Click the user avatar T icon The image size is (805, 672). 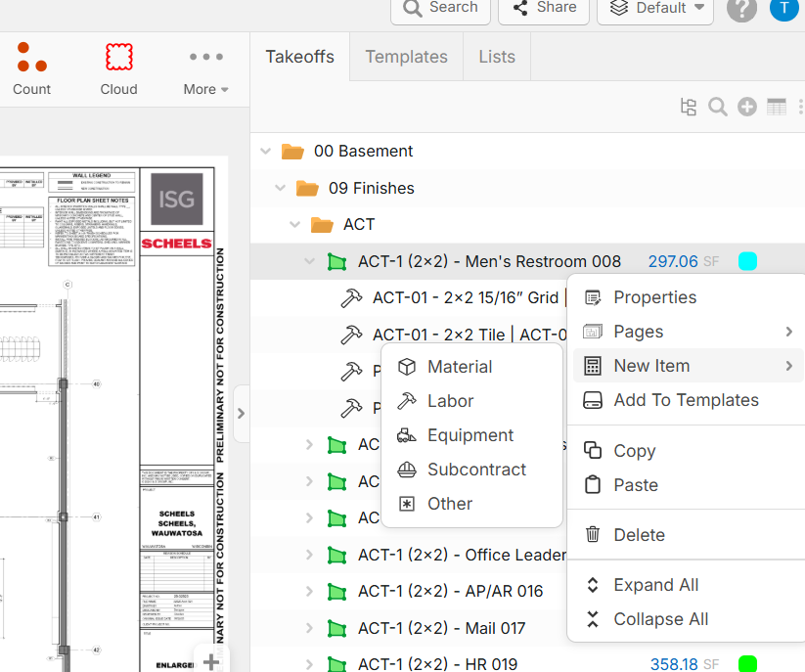[x=784, y=9]
